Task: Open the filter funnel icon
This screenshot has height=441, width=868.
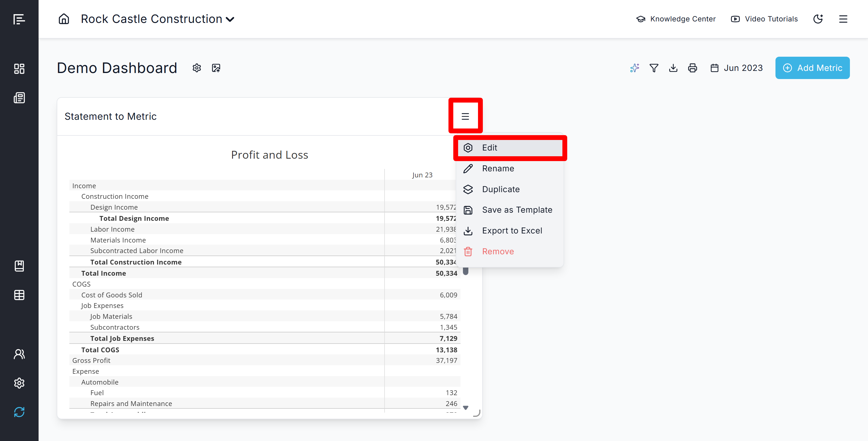Action: 654,68
